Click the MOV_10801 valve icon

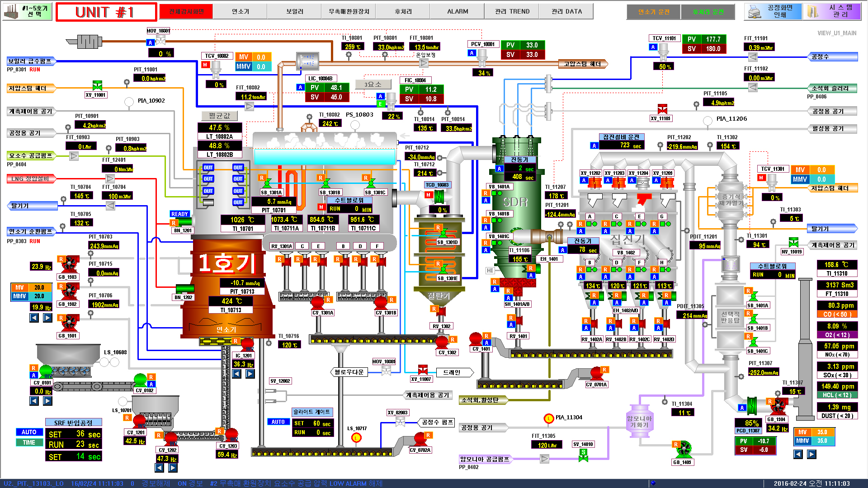[x=160, y=41]
